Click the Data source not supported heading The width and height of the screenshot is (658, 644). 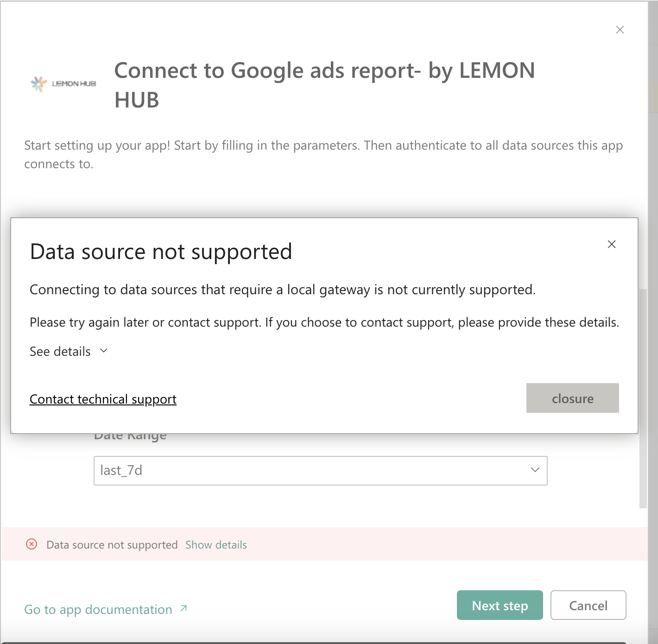(161, 252)
